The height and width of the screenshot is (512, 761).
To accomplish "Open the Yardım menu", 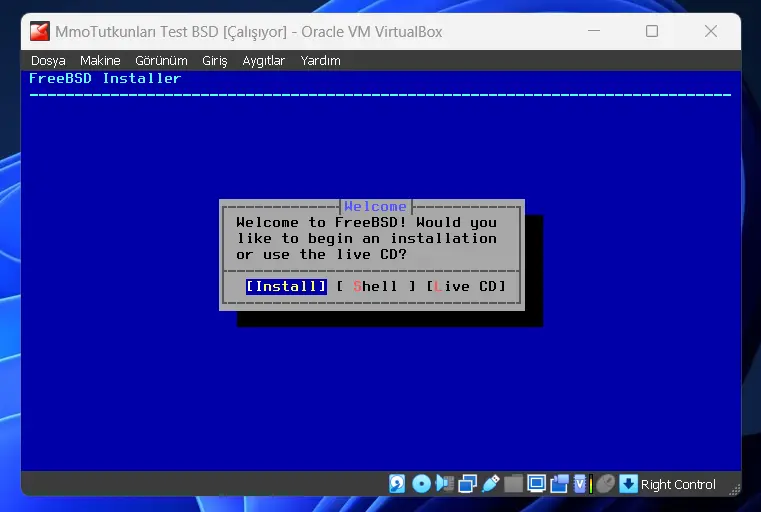I will 320,61.
